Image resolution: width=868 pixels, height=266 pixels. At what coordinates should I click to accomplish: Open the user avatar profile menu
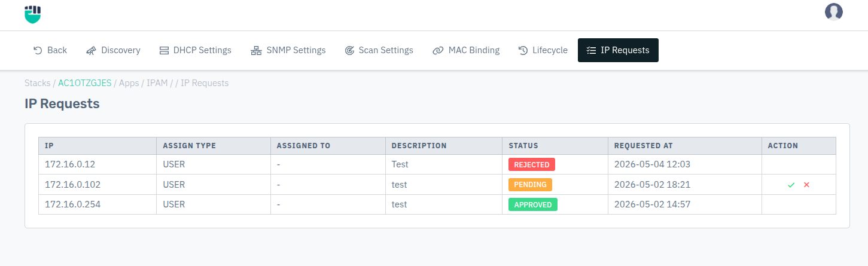click(833, 12)
